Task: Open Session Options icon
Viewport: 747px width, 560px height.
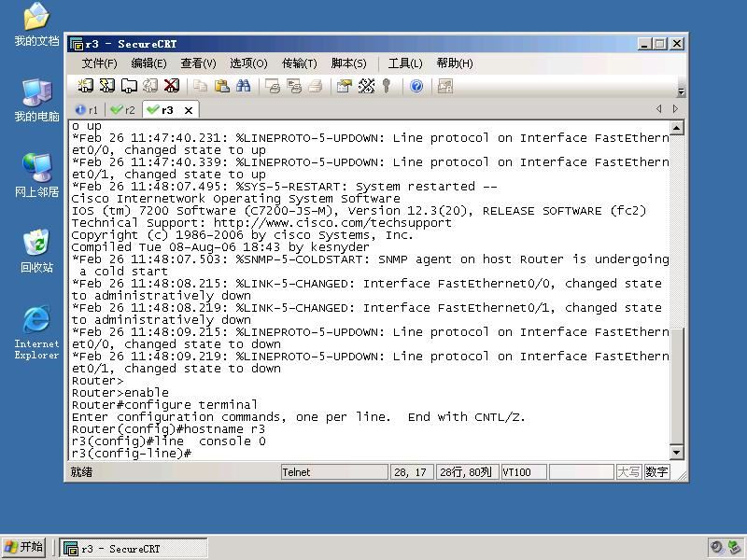Action: point(344,86)
